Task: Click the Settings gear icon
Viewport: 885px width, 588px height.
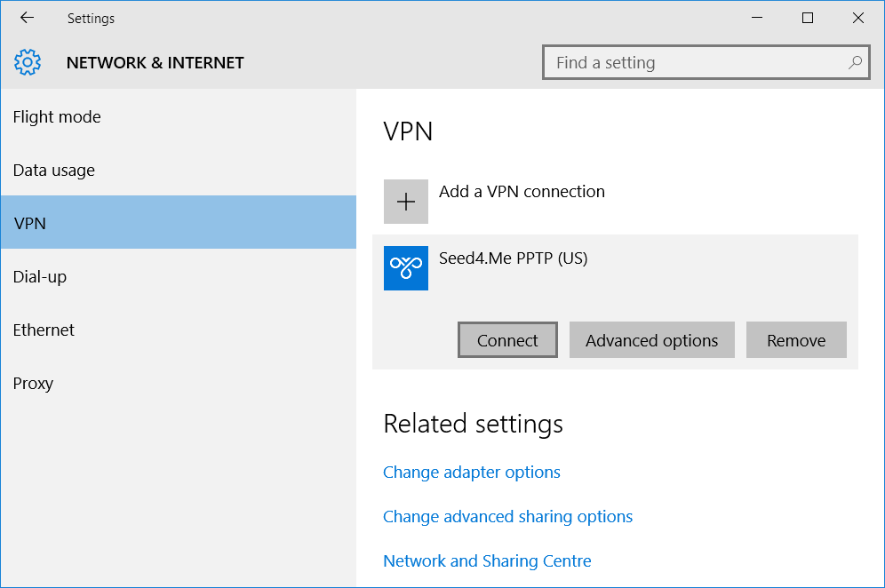Action: (28, 62)
